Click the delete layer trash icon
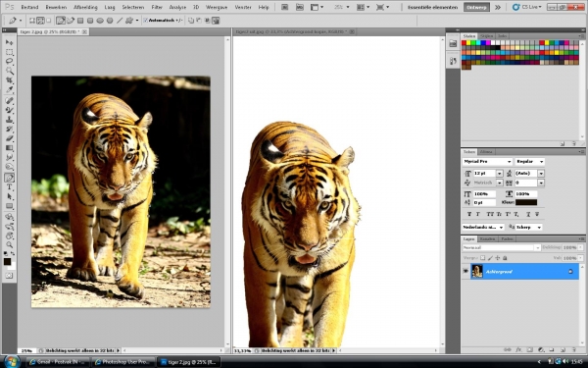This screenshot has width=588, height=368. [574, 349]
